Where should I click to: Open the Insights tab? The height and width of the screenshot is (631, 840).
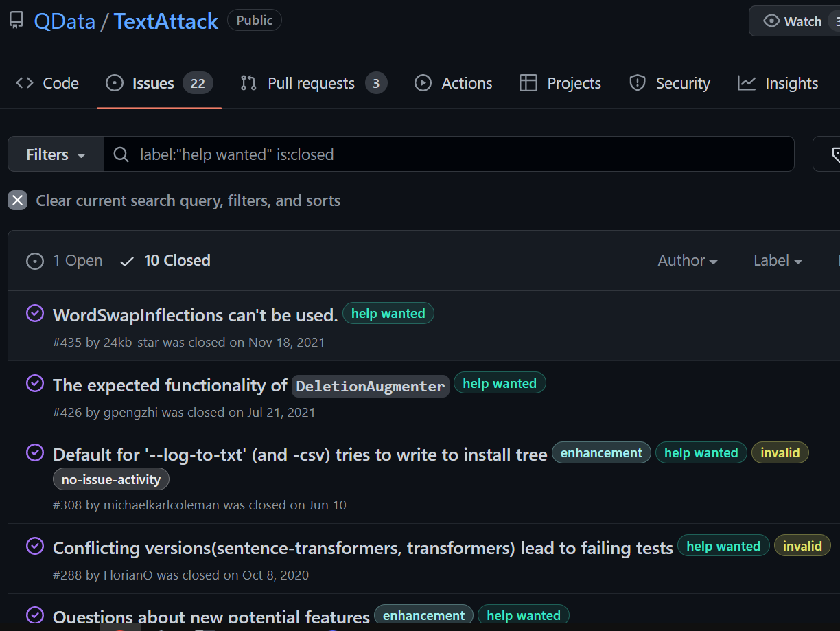[778, 83]
